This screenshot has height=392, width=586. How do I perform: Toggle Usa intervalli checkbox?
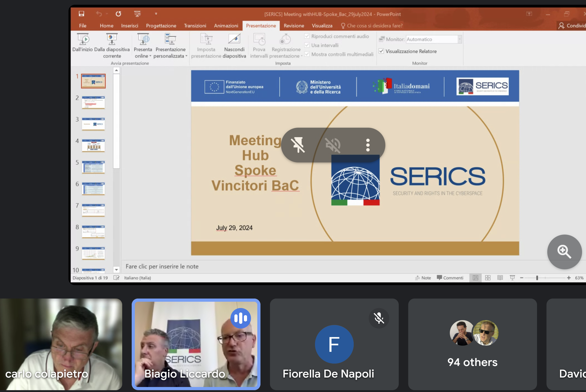point(307,45)
